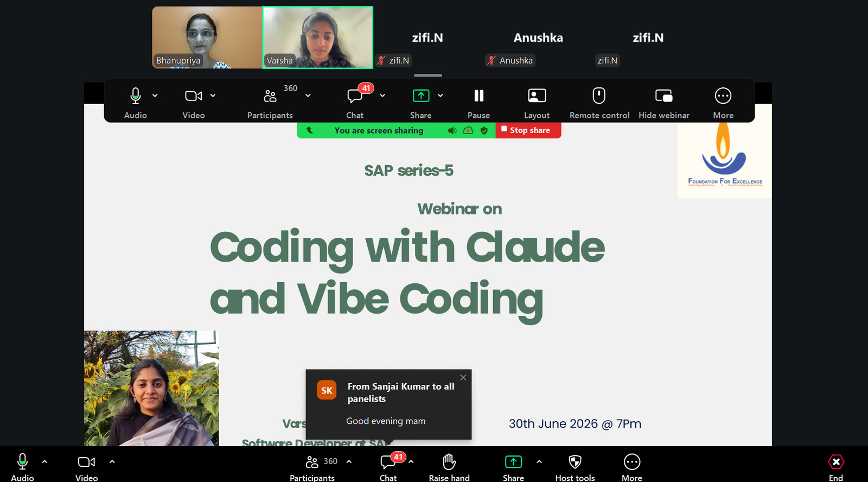The image size is (868, 482).
Task: Click Raise hand icon
Action: (x=449, y=462)
